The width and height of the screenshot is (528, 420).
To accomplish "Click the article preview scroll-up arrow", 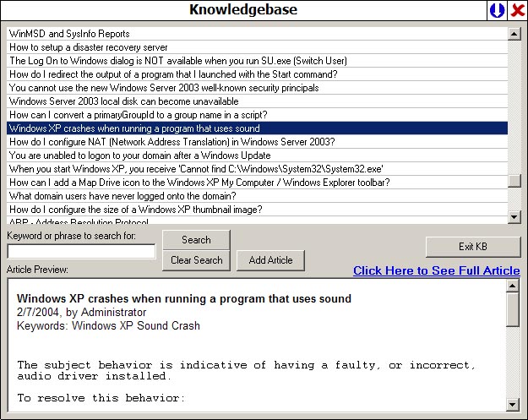I will coord(512,286).
